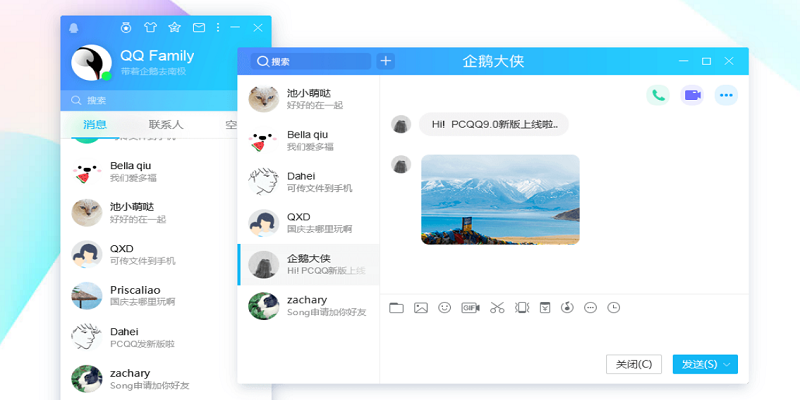Screen dimensions: 800x400
Task: Open the emoji picker in chat toolbar
Action: (445, 308)
